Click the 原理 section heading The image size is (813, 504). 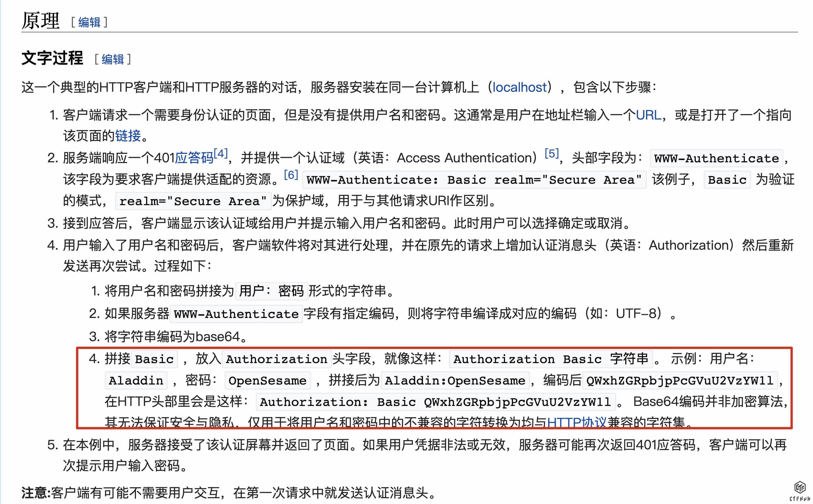click(x=41, y=21)
